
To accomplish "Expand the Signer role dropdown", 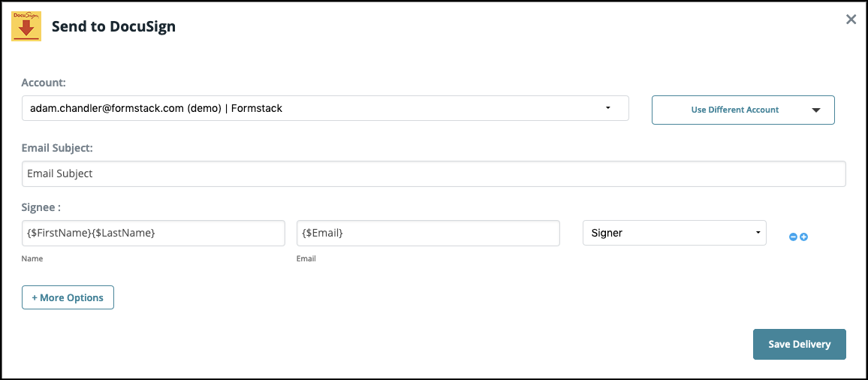I will [674, 233].
